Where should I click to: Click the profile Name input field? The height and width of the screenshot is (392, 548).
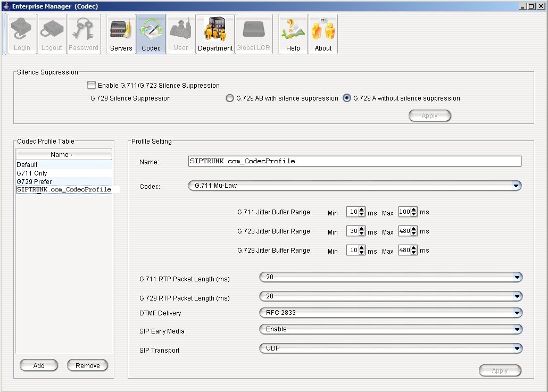[354, 161]
